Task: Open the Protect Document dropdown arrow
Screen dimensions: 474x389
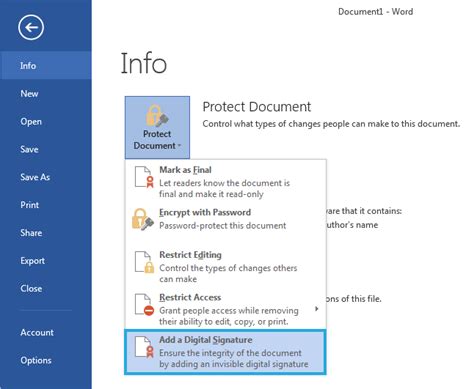Action: click(179, 146)
